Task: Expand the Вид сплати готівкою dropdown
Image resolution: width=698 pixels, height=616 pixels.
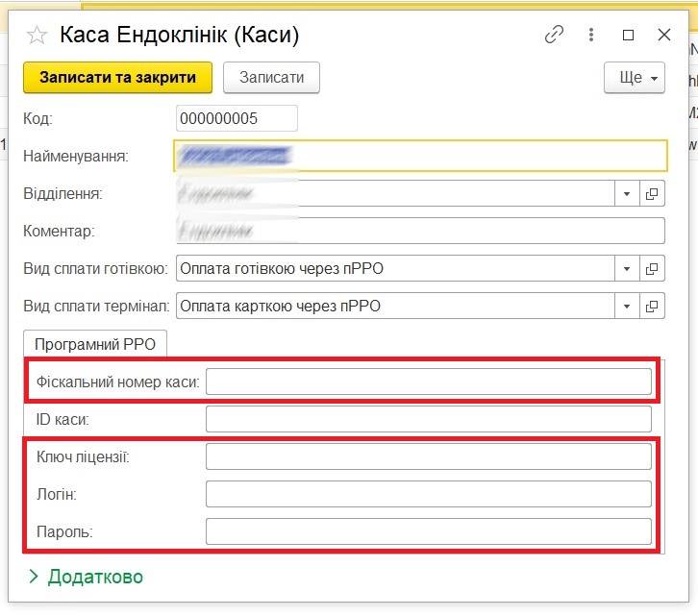Action: tap(627, 268)
